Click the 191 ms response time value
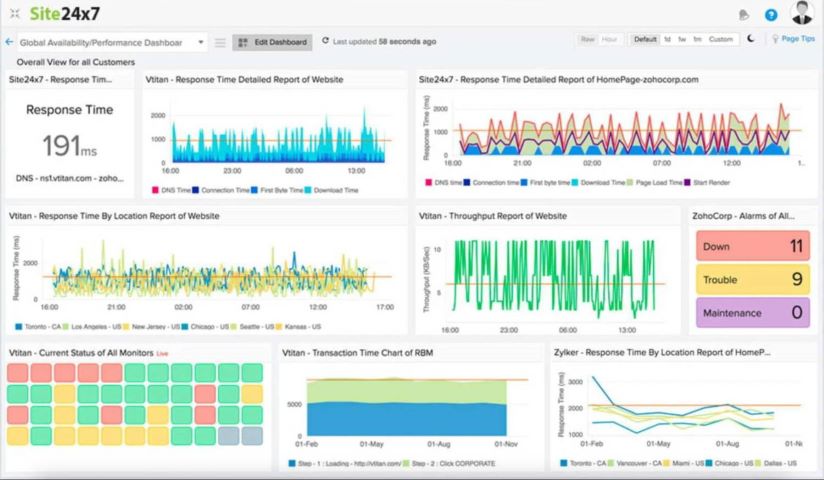Screen dimensions: 824x480 coord(69,146)
